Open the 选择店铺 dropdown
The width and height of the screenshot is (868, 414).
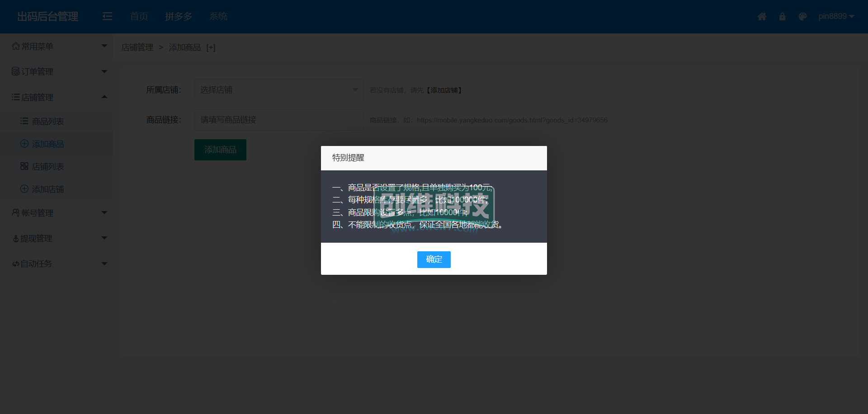pos(278,90)
